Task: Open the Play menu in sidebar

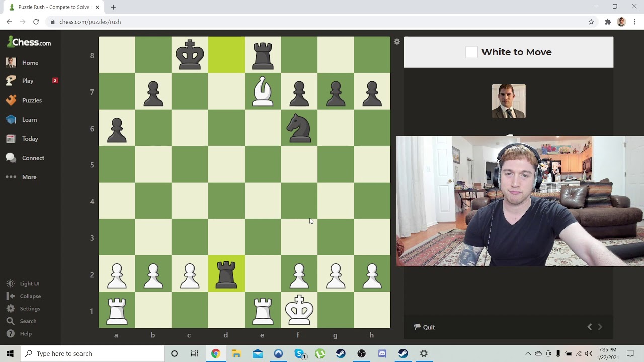Action: [x=28, y=81]
